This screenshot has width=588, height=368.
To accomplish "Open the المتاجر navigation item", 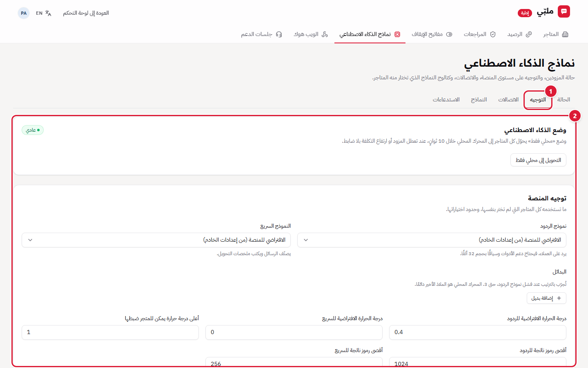I will (x=556, y=34).
